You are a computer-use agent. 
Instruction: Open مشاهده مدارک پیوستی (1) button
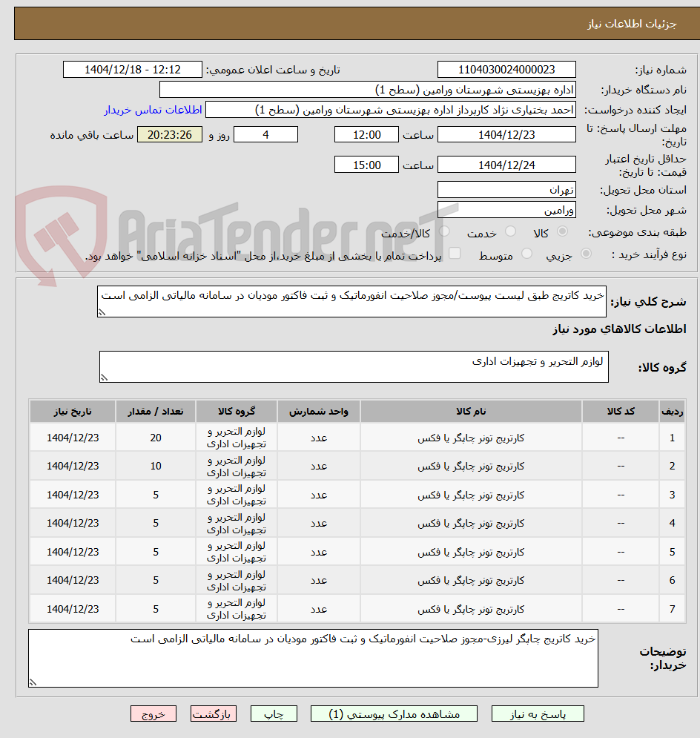pyautogui.click(x=394, y=714)
